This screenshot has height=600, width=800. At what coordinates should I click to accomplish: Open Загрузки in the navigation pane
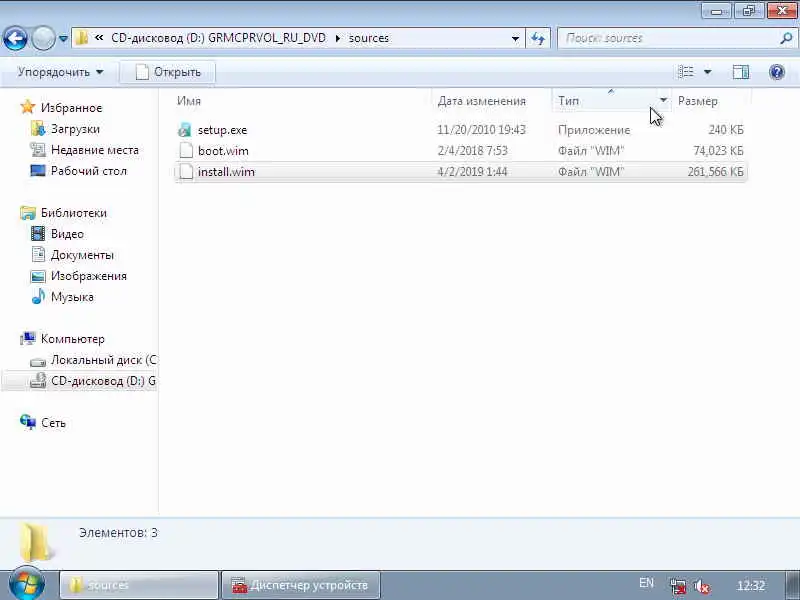pos(75,129)
